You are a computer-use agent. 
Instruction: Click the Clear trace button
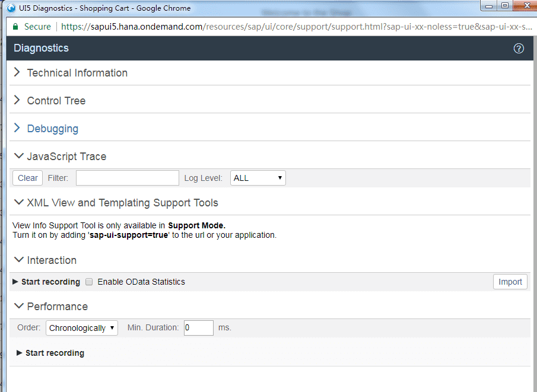(28, 178)
